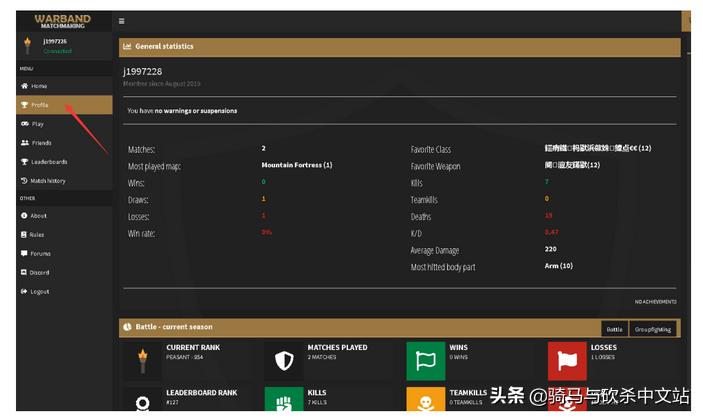Screen dimensions: 703x418
Task: Click the Matches Played shield tile
Action: (284, 360)
